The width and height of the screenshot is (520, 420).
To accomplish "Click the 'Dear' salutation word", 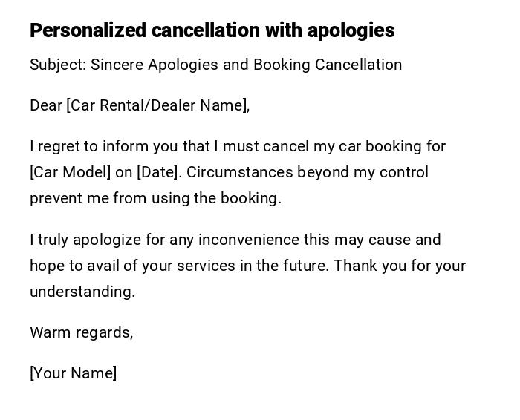I will coord(46,105).
